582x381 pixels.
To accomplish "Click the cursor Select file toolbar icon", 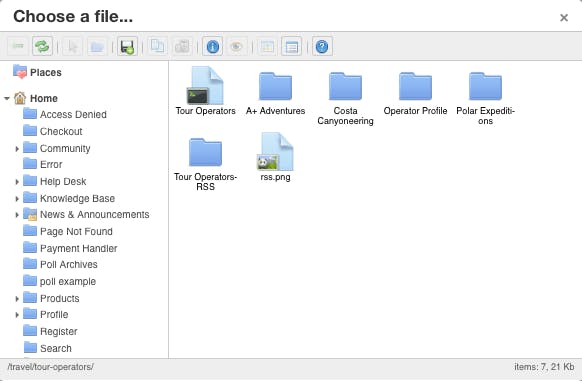I will click(x=72, y=46).
